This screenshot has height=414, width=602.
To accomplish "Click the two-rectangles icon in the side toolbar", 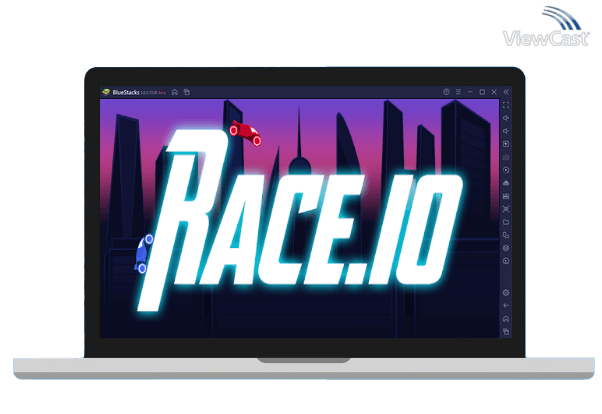I will 506,235.
